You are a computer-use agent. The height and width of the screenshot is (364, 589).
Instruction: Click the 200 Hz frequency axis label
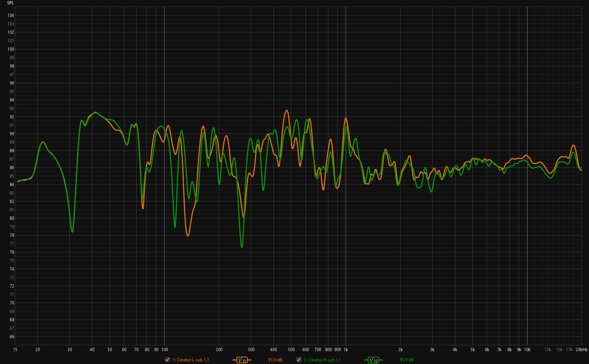coord(219,350)
